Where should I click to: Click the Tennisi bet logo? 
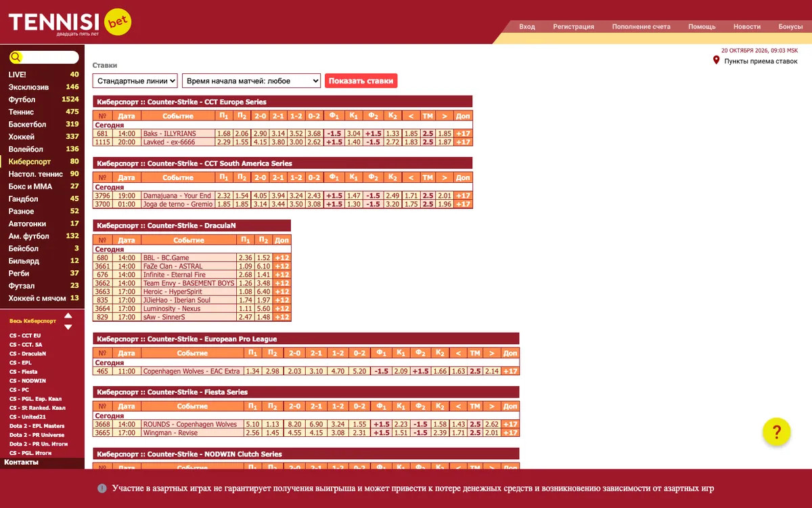point(70,22)
